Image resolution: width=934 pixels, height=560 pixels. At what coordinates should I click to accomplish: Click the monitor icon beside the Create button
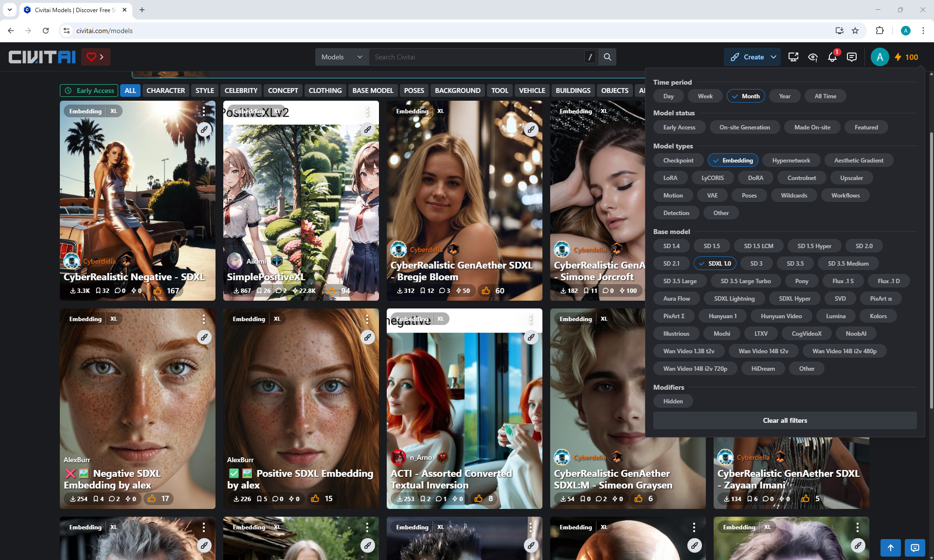pyautogui.click(x=793, y=57)
